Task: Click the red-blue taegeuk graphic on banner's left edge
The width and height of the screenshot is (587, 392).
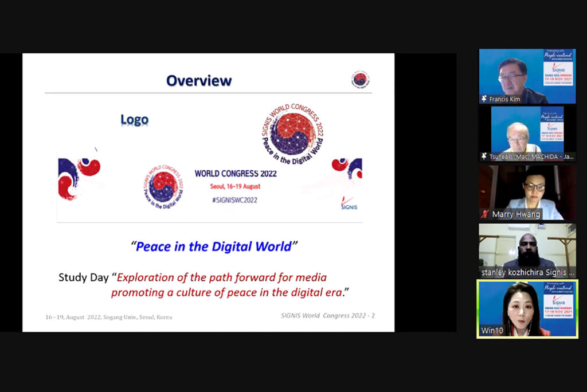Action: (79, 177)
